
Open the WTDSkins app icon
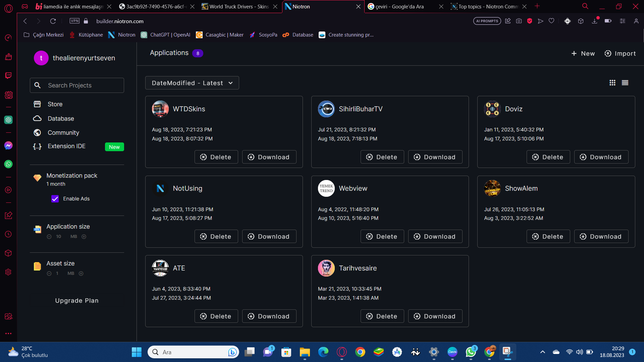point(160,109)
